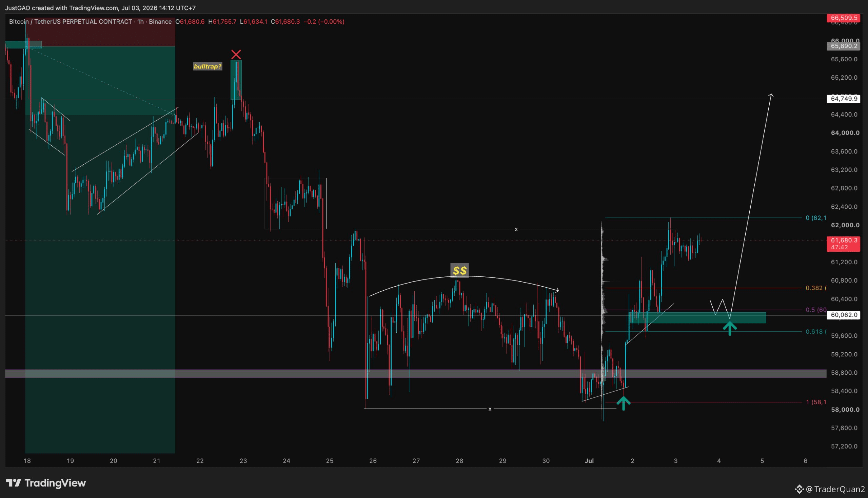The image size is (868, 498).
Task: Click the date axis label 27
Action: click(x=416, y=461)
